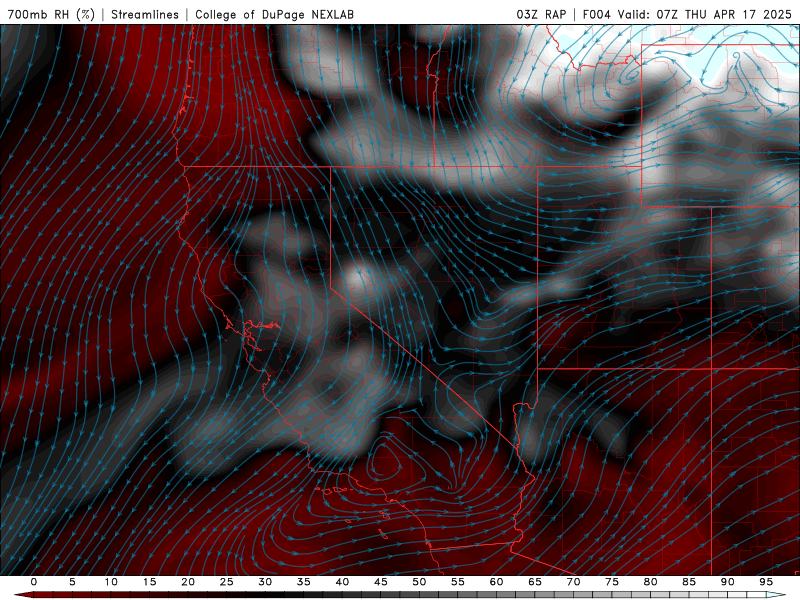This screenshot has height=600, width=800.
Task: Click the '40' colorbar label
Action: coord(342,582)
